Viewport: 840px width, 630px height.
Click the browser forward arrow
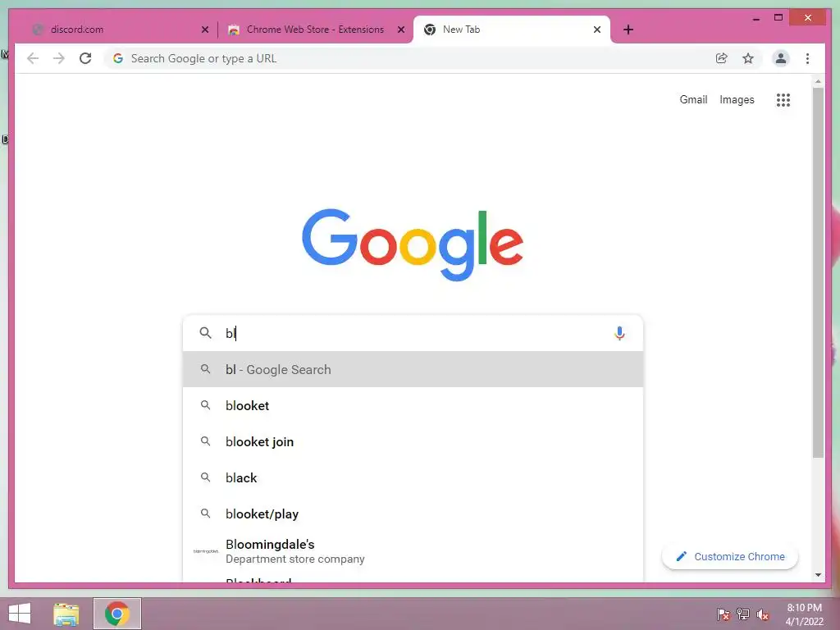point(59,58)
